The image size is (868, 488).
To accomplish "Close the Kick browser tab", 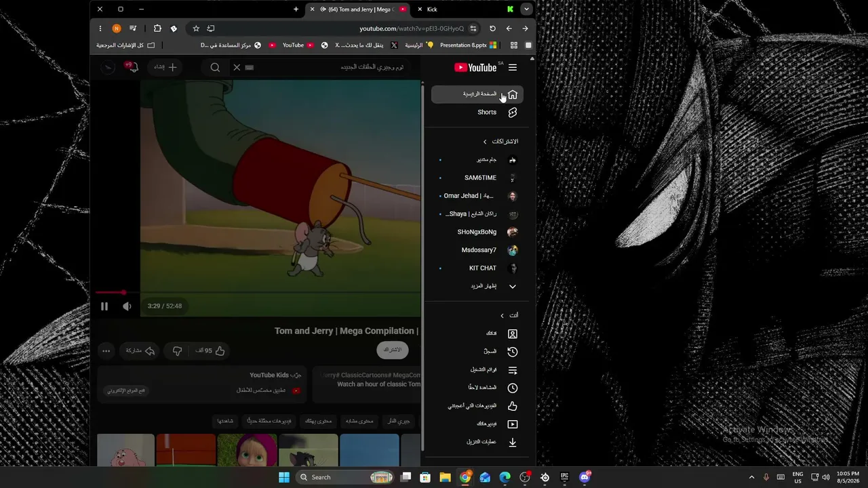I will 420,9.
